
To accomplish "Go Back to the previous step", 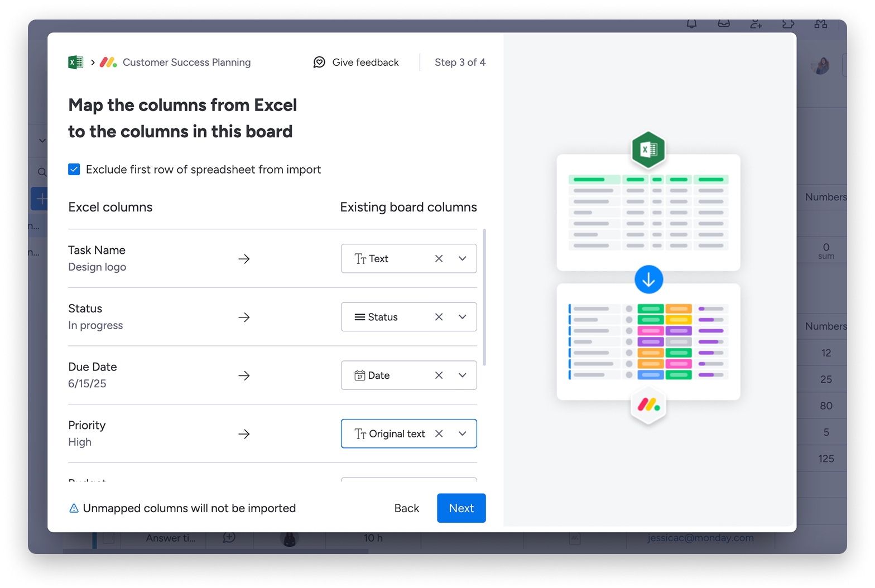I will 407,508.
